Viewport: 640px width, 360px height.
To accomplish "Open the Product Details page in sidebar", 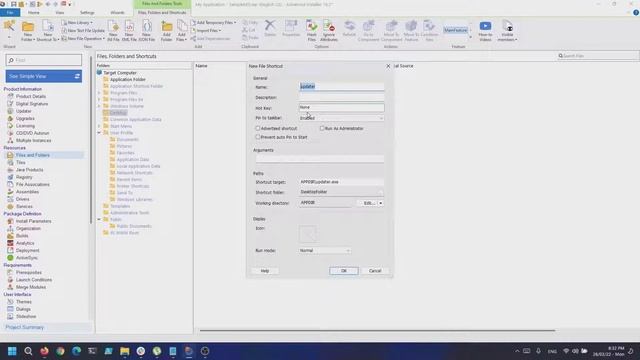I will [31, 96].
